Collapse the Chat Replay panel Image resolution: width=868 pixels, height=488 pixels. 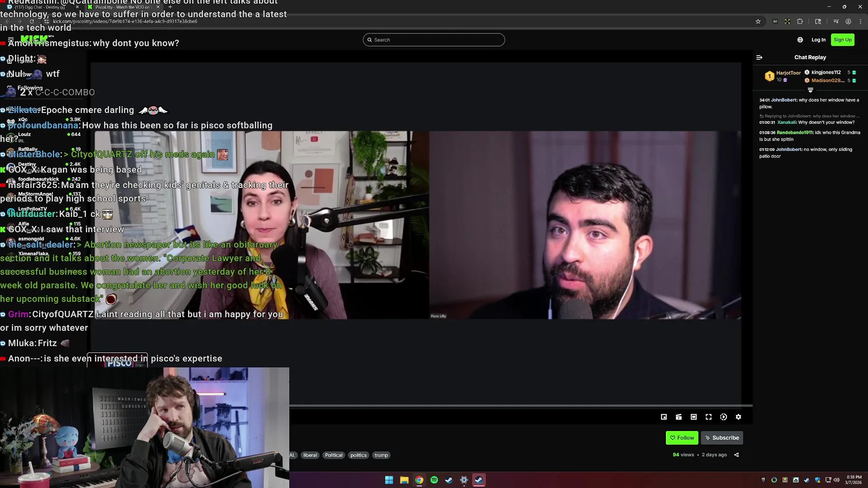click(x=759, y=57)
